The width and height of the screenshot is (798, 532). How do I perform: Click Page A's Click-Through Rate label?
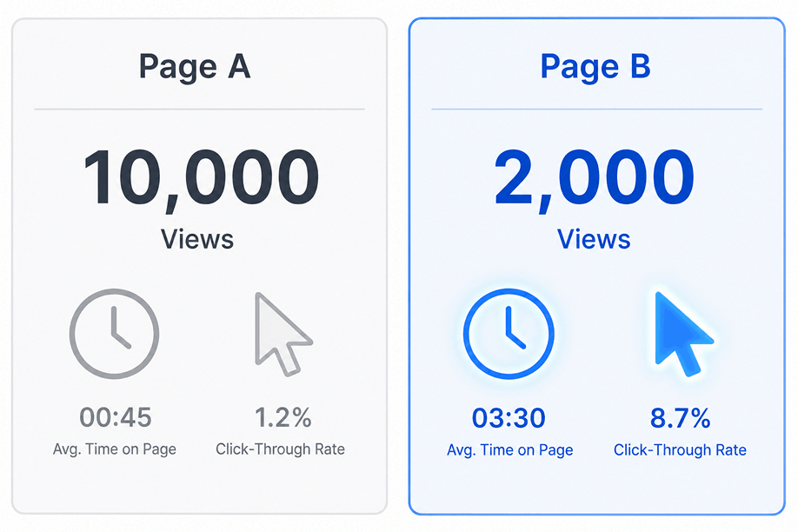click(281, 449)
